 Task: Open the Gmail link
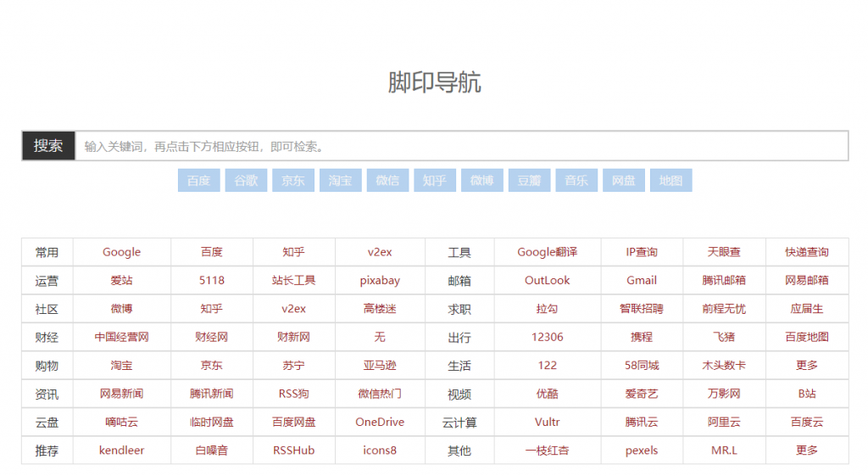tap(642, 280)
